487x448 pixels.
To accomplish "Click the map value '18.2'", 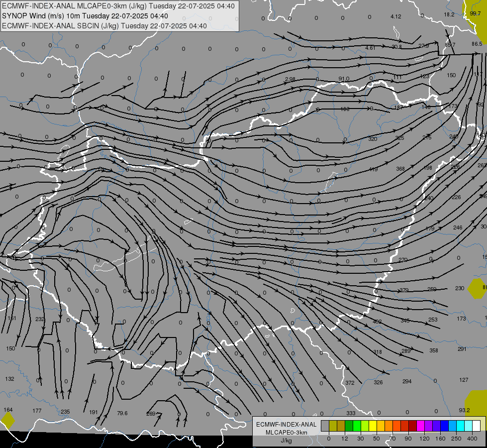I will point(449,14).
